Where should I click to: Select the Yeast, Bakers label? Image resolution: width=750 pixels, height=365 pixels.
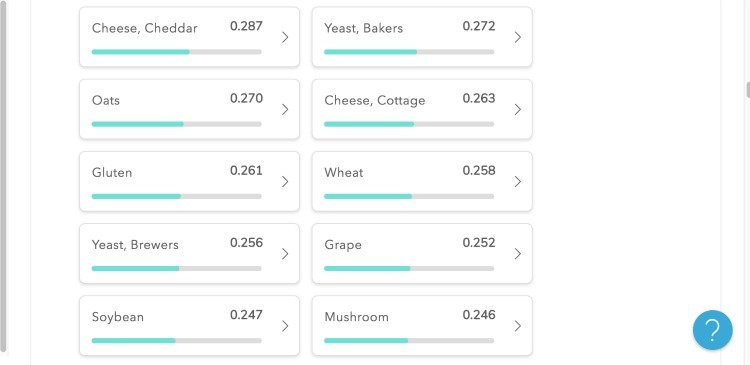point(364,28)
